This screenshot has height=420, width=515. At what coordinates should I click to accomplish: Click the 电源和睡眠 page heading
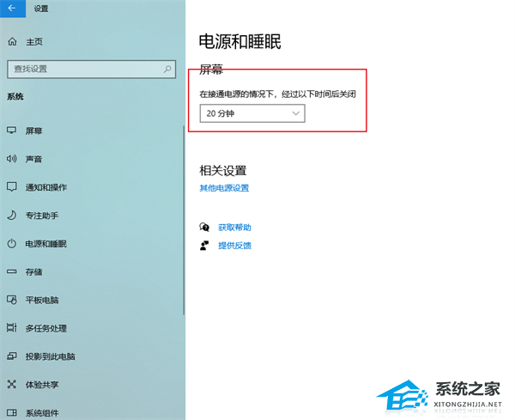239,42
